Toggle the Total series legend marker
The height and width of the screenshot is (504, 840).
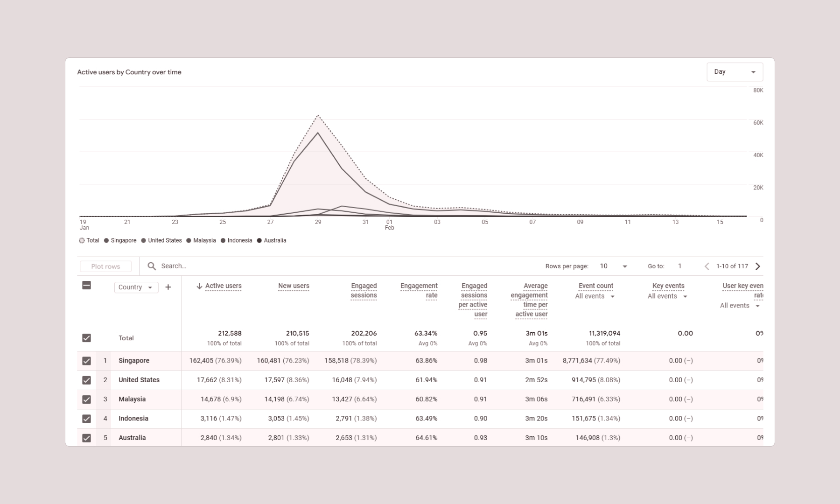(x=82, y=240)
